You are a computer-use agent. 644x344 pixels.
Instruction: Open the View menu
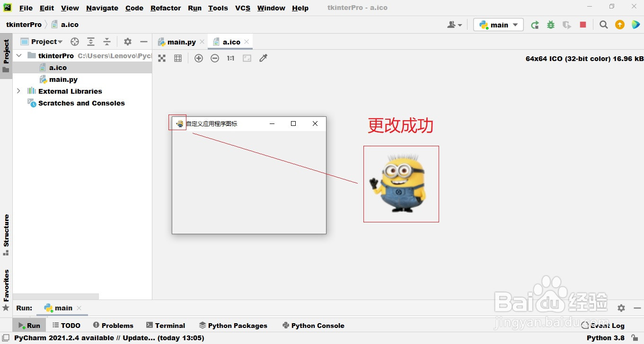tap(70, 8)
